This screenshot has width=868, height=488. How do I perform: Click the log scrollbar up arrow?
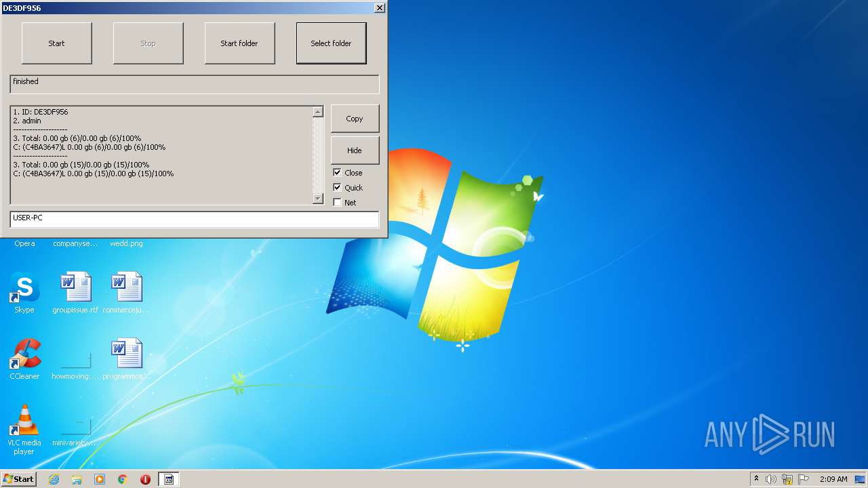coord(318,112)
